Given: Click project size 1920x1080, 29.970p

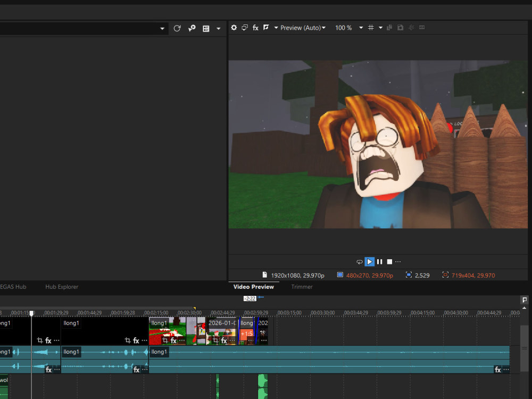Looking at the screenshot, I should (297, 276).
